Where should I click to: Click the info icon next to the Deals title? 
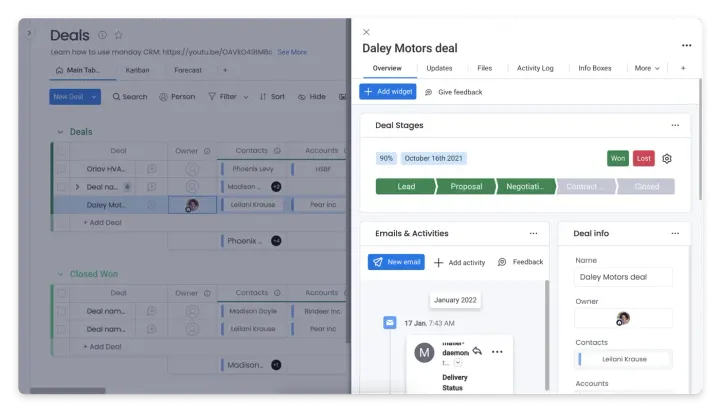102,35
